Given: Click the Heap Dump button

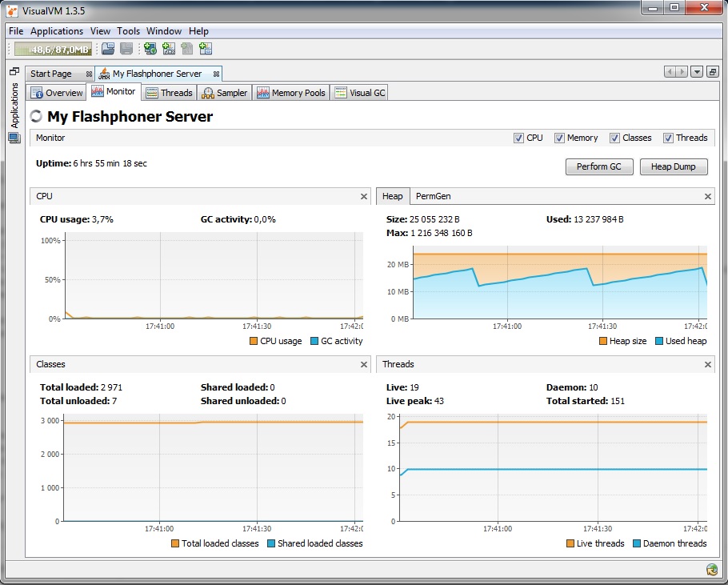Looking at the screenshot, I should tap(674, 167).
